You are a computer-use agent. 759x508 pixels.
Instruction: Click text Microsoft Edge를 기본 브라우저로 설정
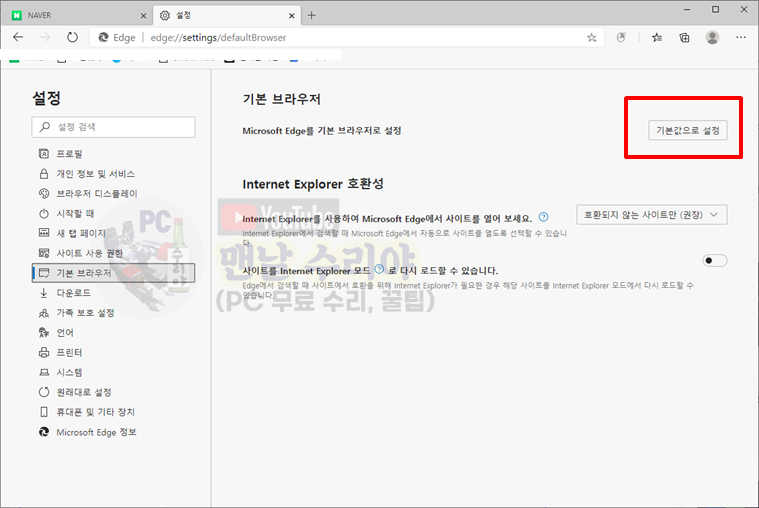(321, 131)
